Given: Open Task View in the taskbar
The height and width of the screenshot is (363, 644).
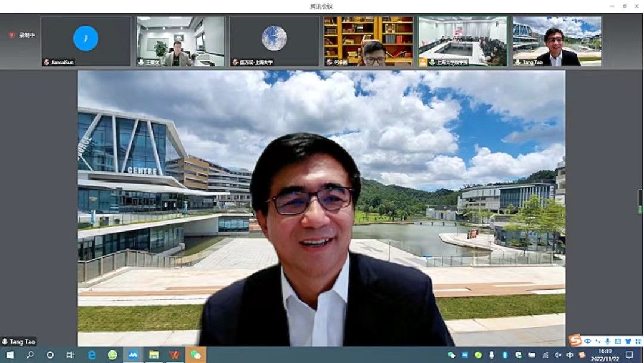Looking at the screenshot, I should [70, 355].
